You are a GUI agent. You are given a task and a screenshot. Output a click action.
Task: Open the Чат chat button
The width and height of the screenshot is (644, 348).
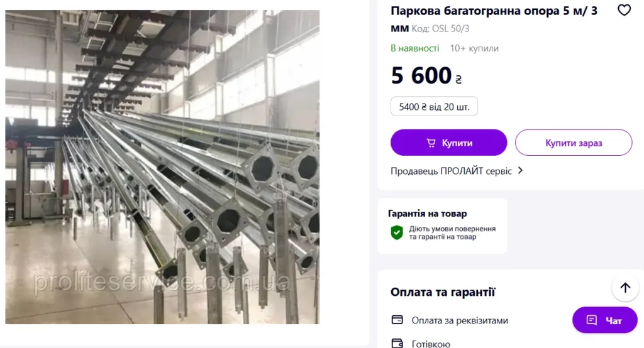pyautogui.click(x=604, y=320)
